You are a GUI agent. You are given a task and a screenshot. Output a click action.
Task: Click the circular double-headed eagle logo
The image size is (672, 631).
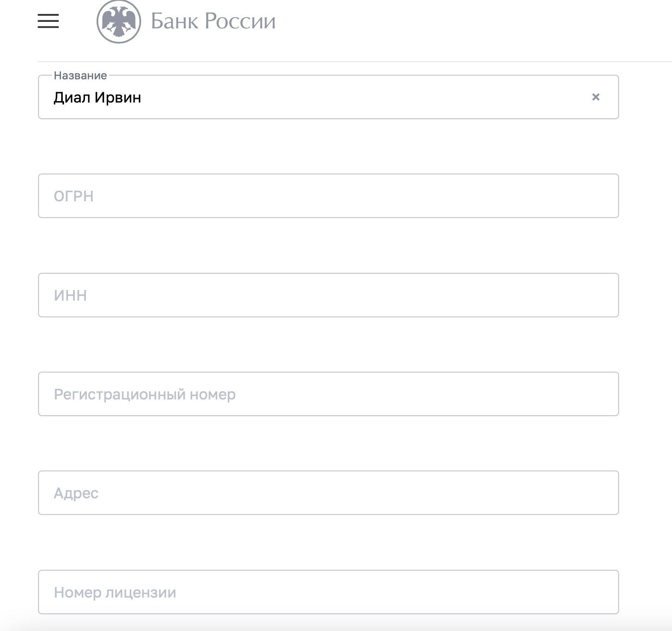[119, 21]
